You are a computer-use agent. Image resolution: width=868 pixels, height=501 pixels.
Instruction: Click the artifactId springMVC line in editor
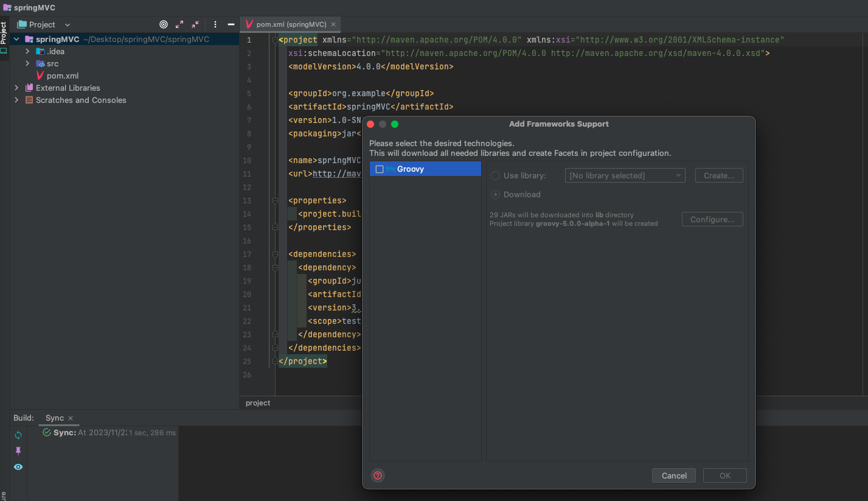click(370, 107)
